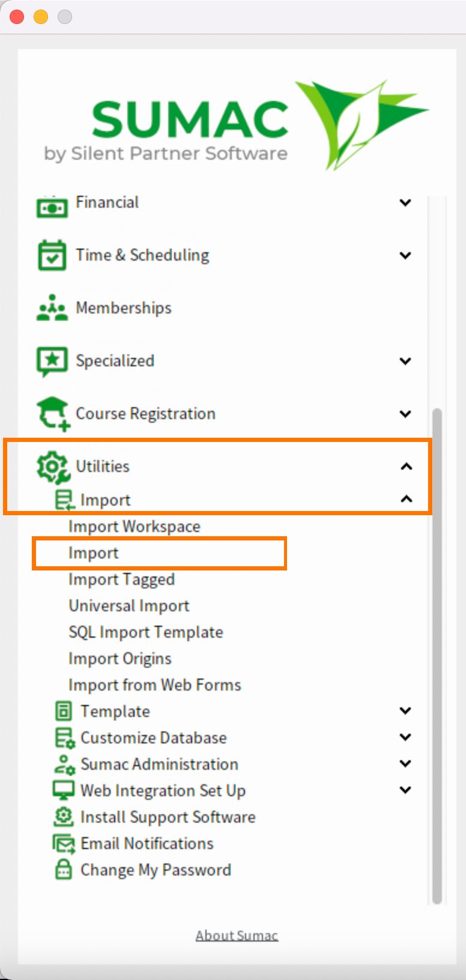Click the yellow minimize window button
Screen dimensions: 466x980
point(41,17)
